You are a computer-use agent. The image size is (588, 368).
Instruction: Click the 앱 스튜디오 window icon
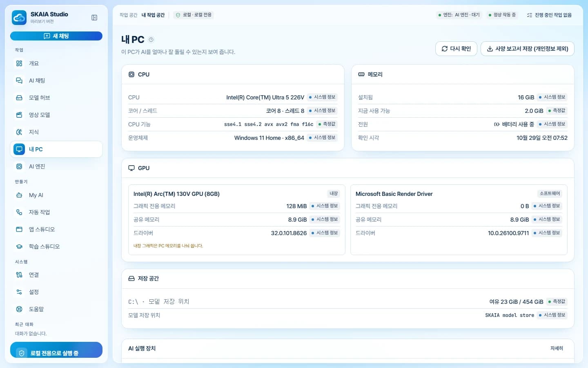click(x=19, y=229)
